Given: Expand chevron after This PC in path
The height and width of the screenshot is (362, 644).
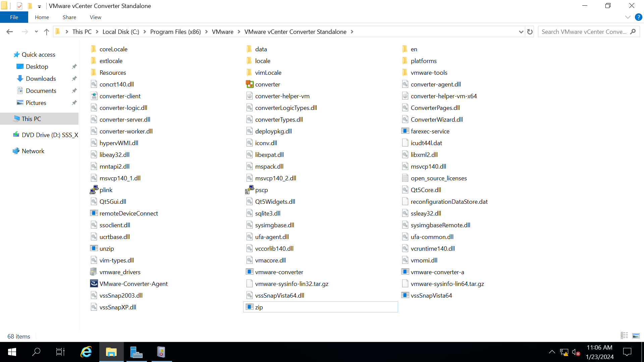Looking at the screenshot, I should point(97,32).
